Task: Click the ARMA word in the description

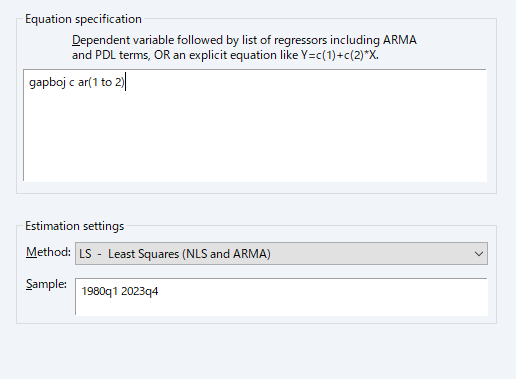Action: 400,40
